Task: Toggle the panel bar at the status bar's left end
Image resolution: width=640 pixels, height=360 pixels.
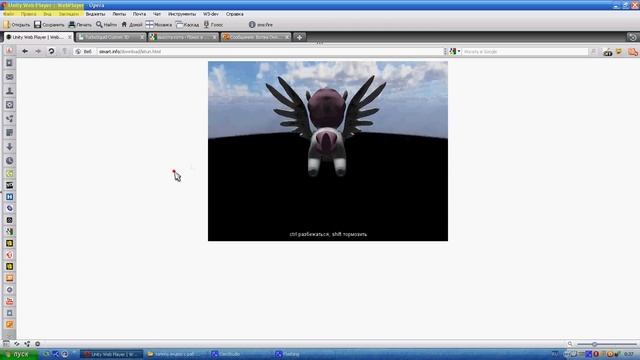Action: (6, 344)
